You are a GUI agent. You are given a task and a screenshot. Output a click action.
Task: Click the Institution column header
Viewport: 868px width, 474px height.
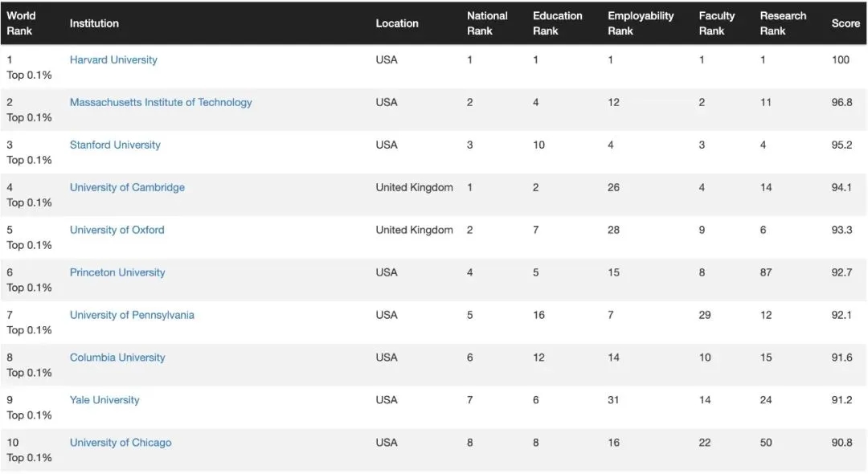(94, 23)
